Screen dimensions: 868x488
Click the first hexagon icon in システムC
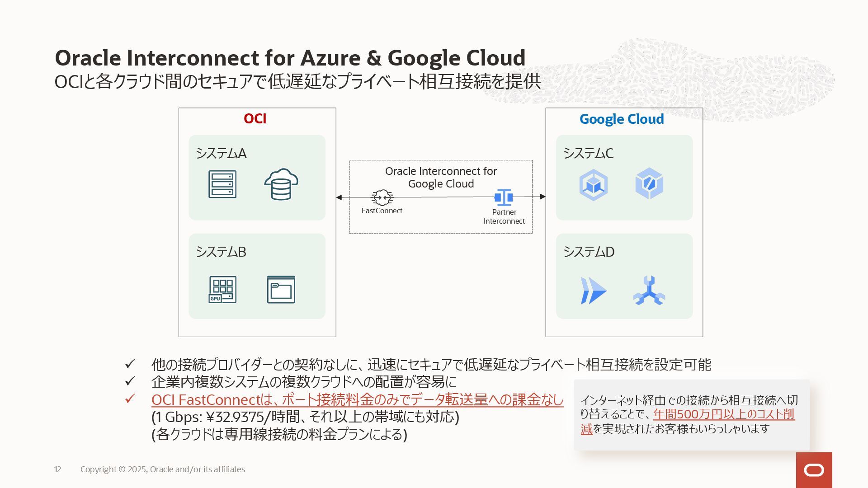593,184
